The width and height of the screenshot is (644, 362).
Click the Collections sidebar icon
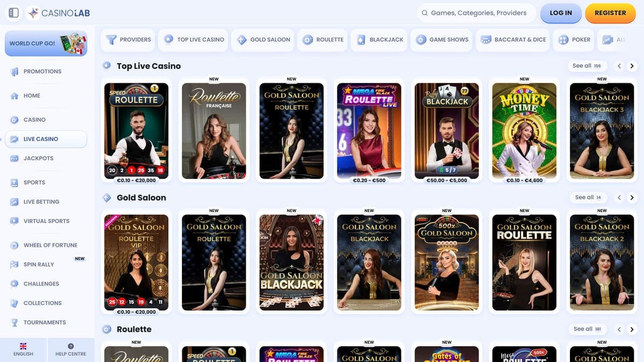14,303
